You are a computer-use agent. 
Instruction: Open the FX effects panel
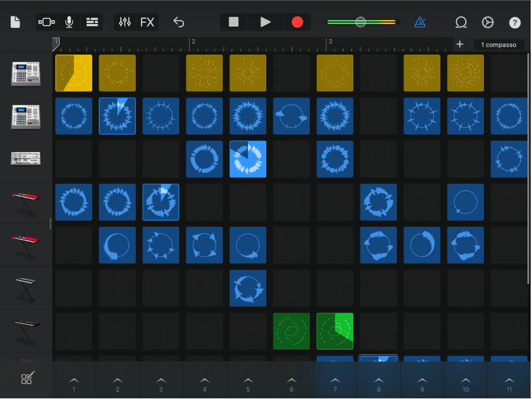tap(147, 21)
